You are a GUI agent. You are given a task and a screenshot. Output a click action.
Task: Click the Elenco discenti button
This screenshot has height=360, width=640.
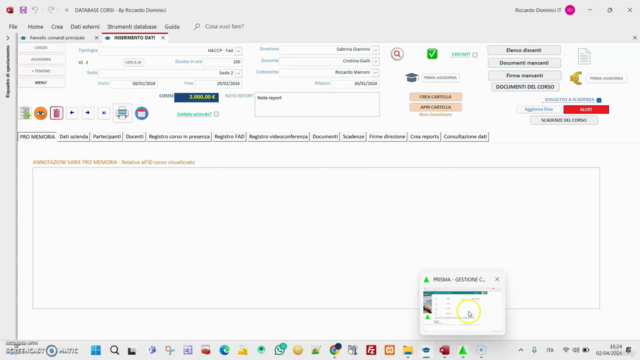pos(524,50)
